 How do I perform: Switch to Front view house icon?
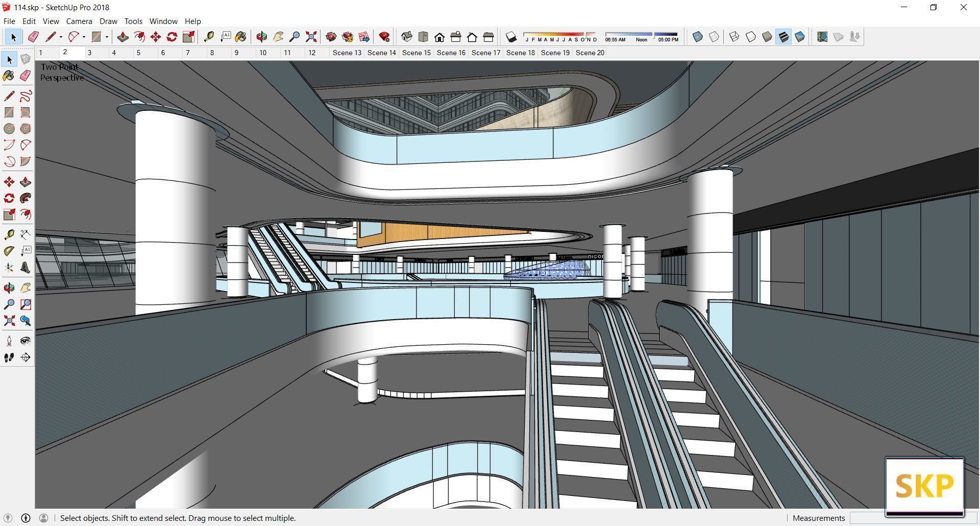coord(439,37)
